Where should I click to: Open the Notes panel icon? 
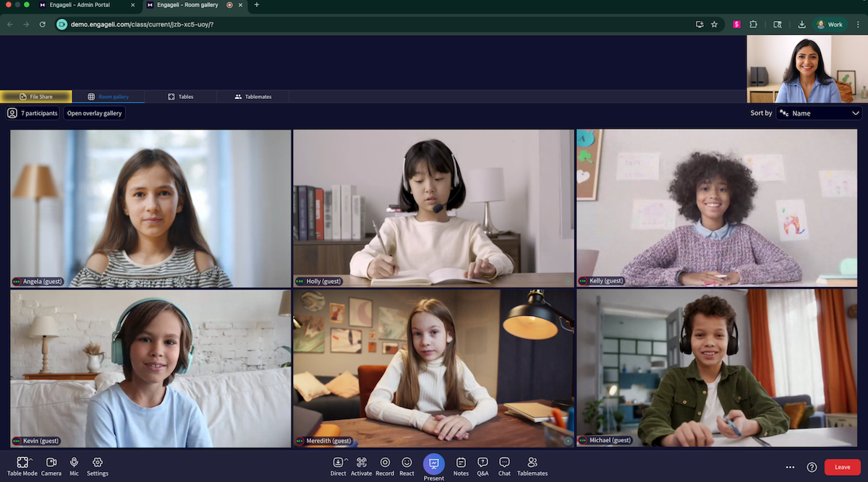pyautogui.click(x=461, y=462)
